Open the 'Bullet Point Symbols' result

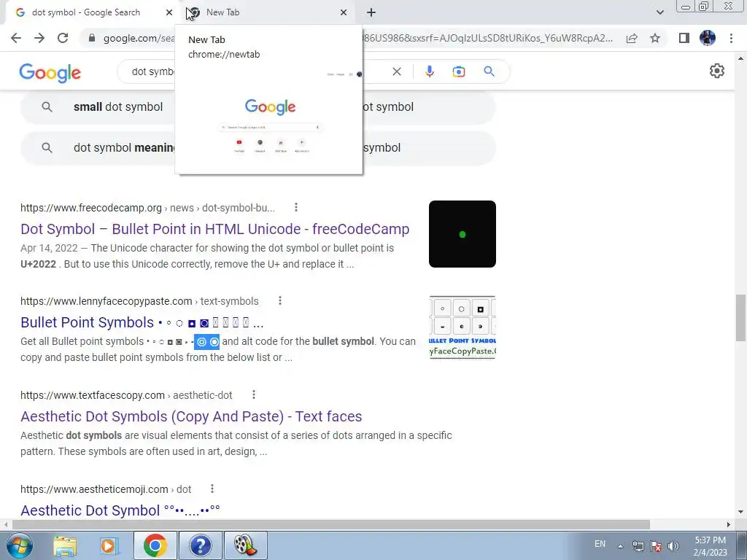pos(142,322)
